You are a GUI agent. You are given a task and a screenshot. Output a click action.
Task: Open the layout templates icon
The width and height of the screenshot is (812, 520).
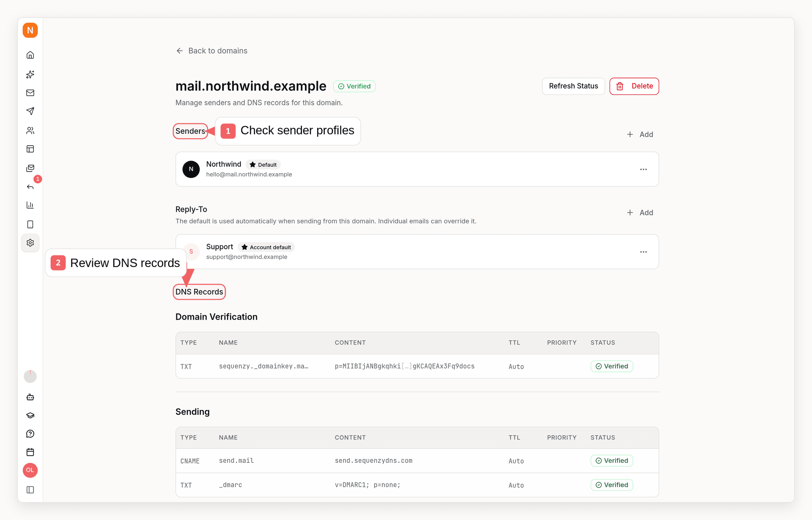pos(30,149)
